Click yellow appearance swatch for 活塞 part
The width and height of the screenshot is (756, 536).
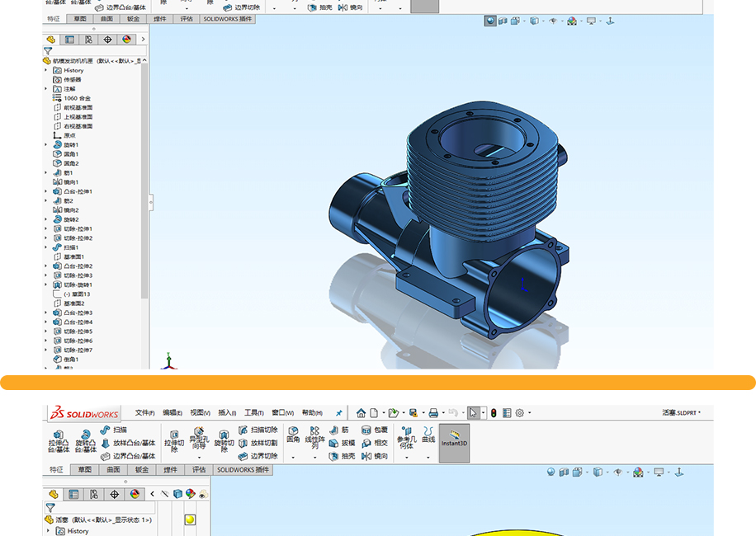190,520
